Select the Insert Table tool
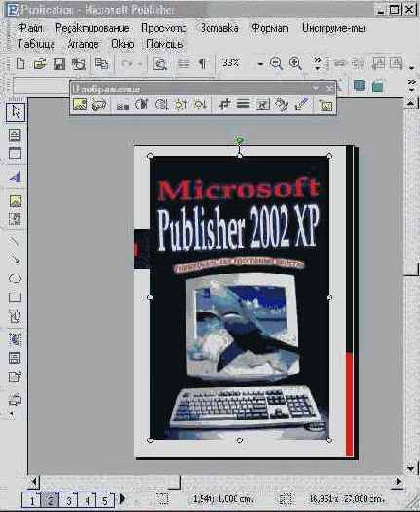The width and height of the screenshot is (420, 512). [x=15, y=153]
